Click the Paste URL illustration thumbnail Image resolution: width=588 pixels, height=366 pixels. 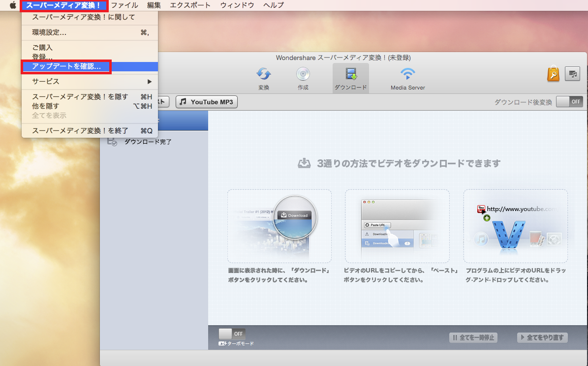coord(397,226)
